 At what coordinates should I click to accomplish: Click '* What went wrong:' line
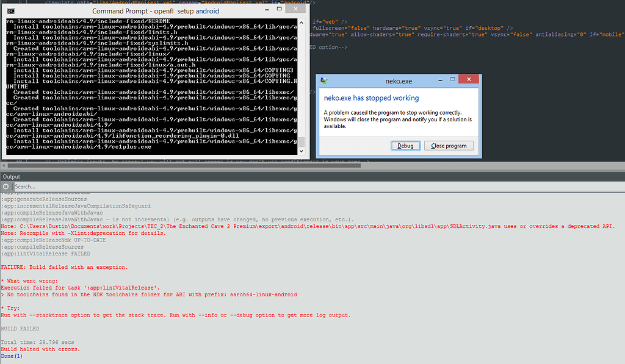tap(29, 281)
